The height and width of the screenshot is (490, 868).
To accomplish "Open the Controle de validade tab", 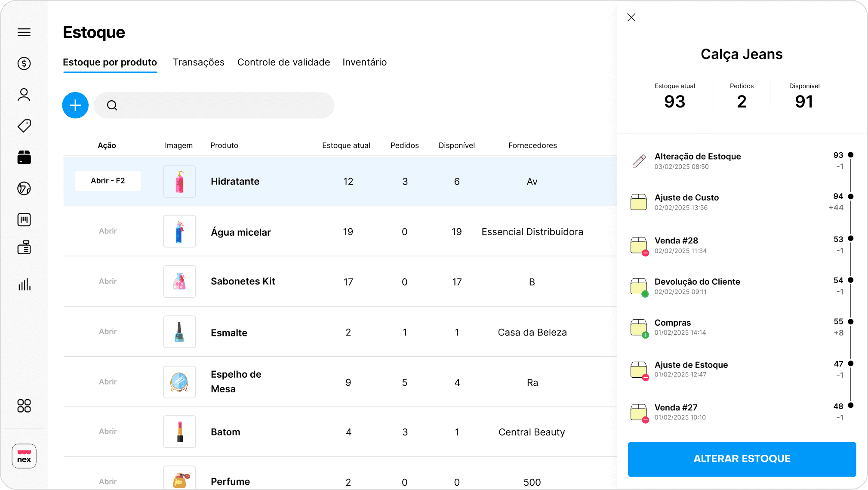I will (283, 62).
